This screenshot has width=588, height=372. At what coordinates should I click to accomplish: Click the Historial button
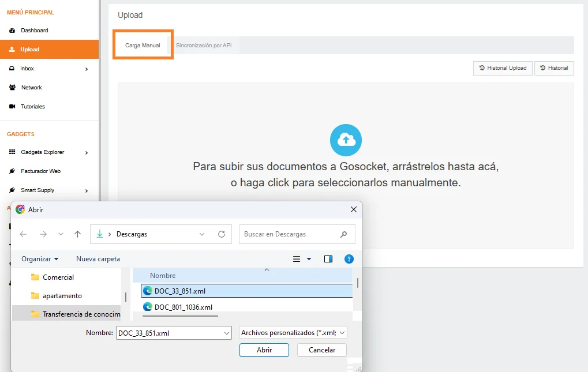(x=554, y=68)
